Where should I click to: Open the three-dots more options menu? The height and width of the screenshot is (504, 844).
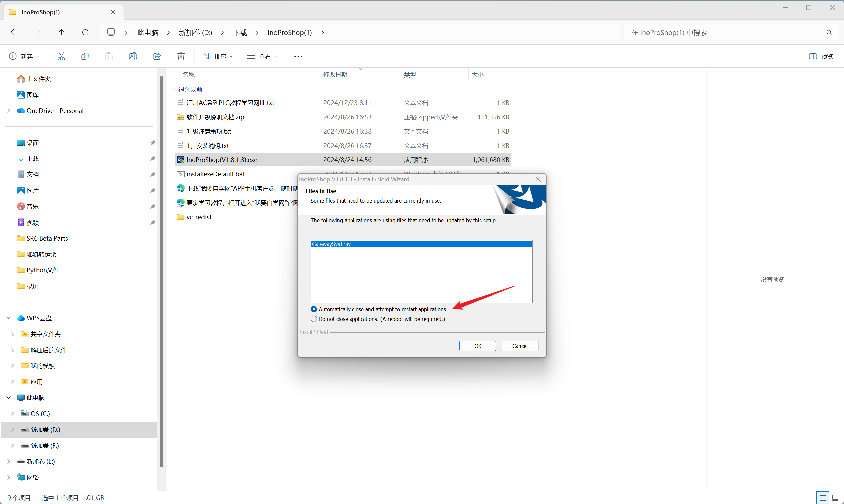tap(298, 57)
